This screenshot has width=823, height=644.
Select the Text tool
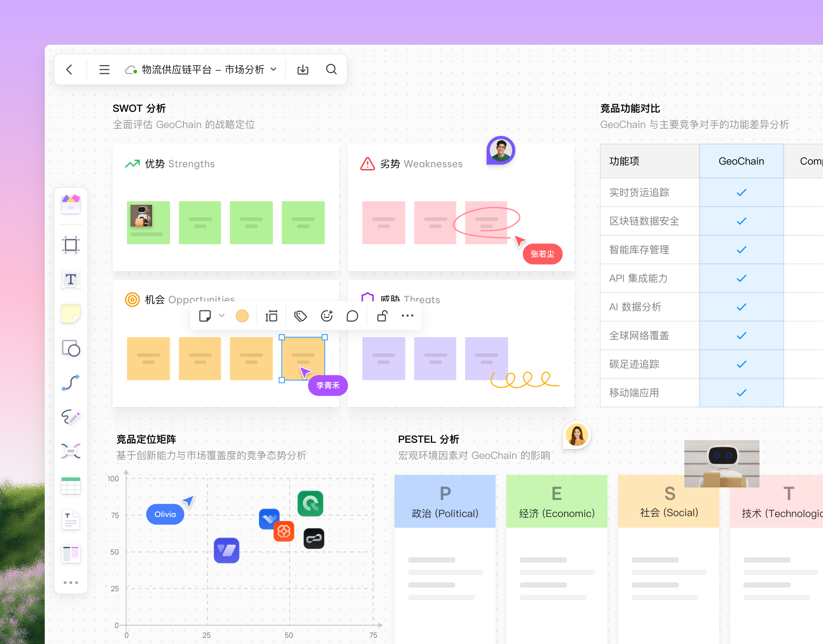click(x=71, y=280)
